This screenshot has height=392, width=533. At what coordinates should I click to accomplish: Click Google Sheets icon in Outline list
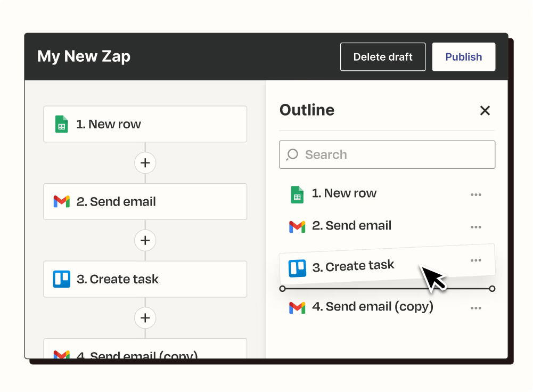click(297, 194)
